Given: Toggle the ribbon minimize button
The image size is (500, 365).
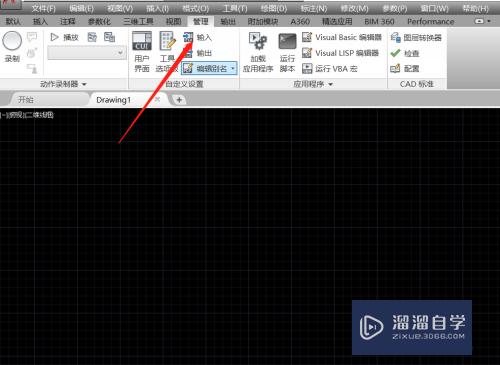Looking at the screenshot, I should coord(479,21).
